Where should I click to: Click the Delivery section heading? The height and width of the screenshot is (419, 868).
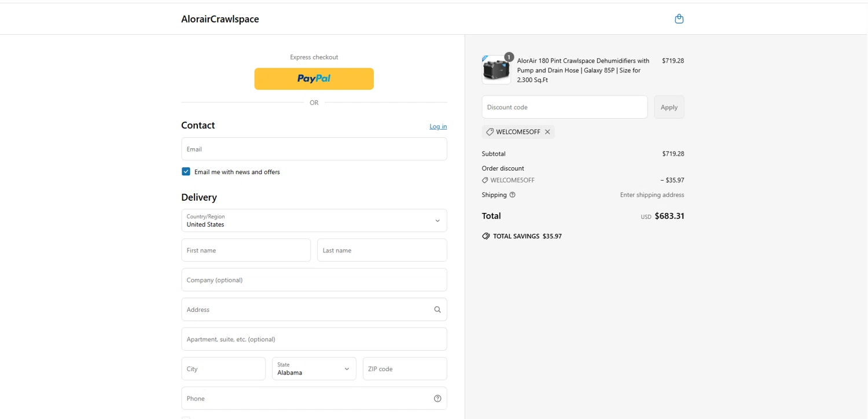tap(199, 197)
